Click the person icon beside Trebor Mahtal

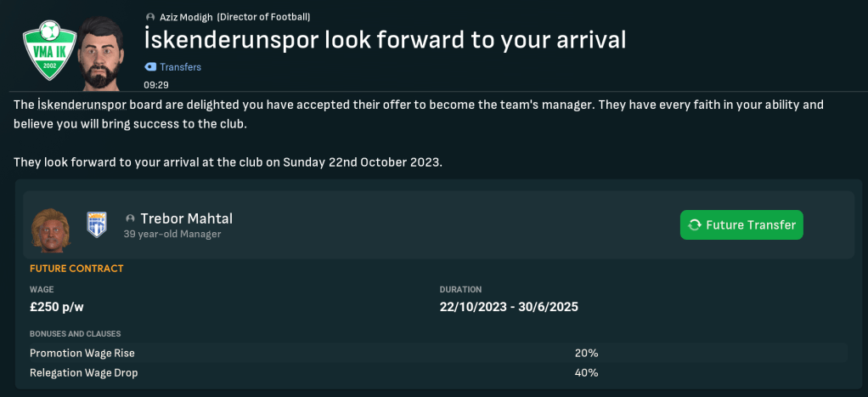click(130, 218)
